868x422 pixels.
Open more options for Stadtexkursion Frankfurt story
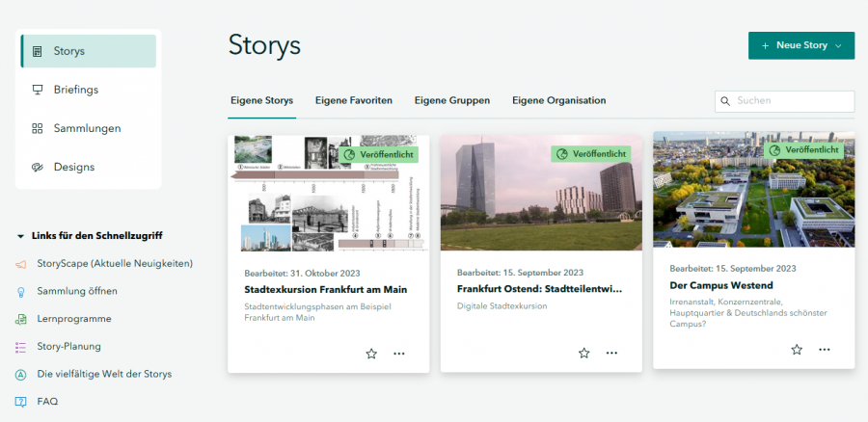(x=399, y=354)
